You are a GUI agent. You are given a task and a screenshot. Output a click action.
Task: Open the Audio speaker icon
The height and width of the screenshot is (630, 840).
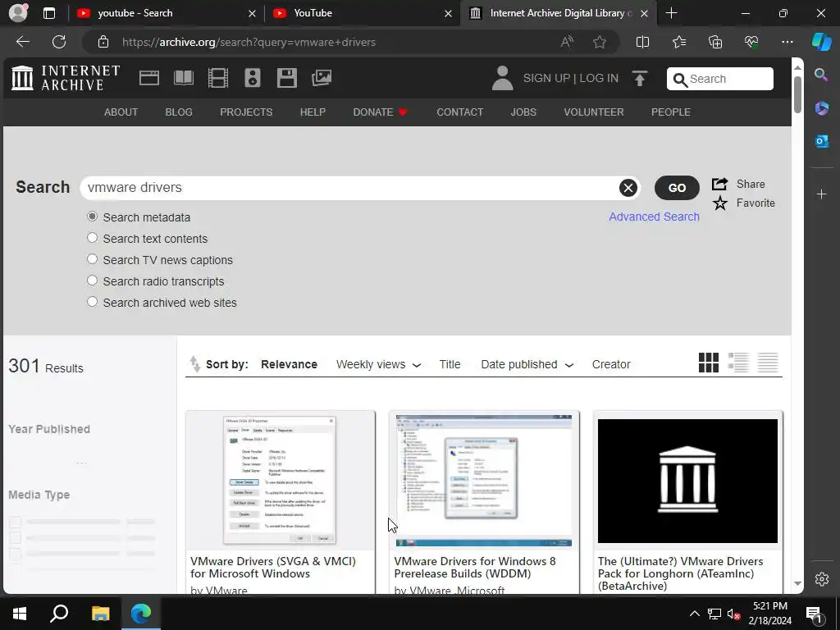point(253,78)
